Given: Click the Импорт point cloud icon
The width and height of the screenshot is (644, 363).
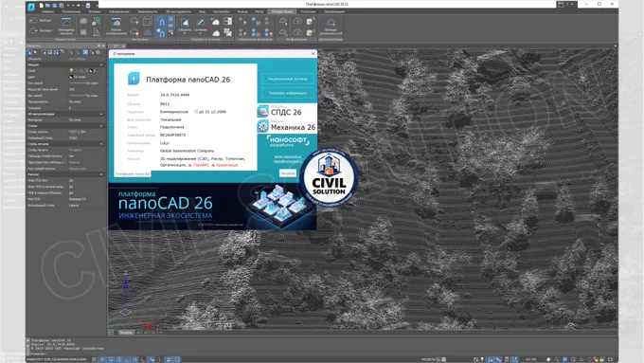Looking at the screenshot, I should [x=34, y=20].
